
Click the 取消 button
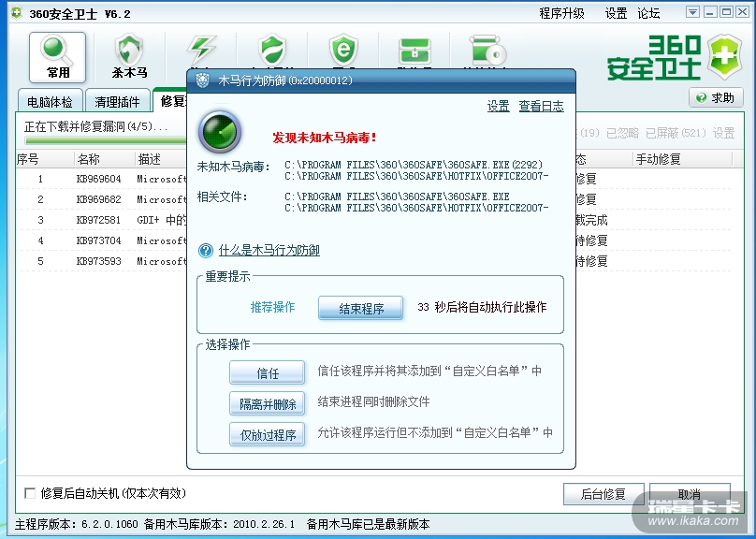690,494
